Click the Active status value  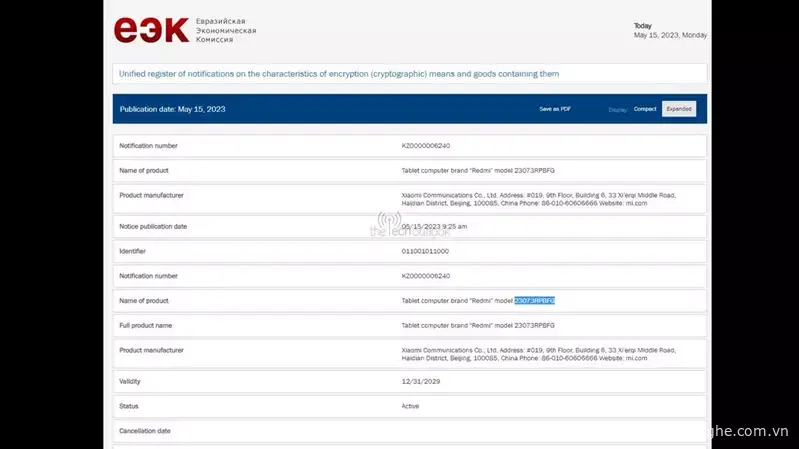pyautogui.click(x=410, y=406)
